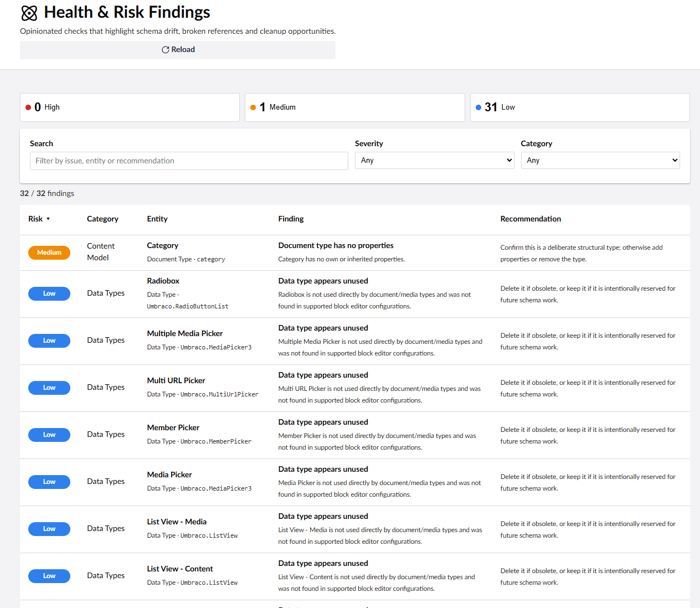700x608 pixels.
Task: Click the Search label
Action: tap(42, 144)
